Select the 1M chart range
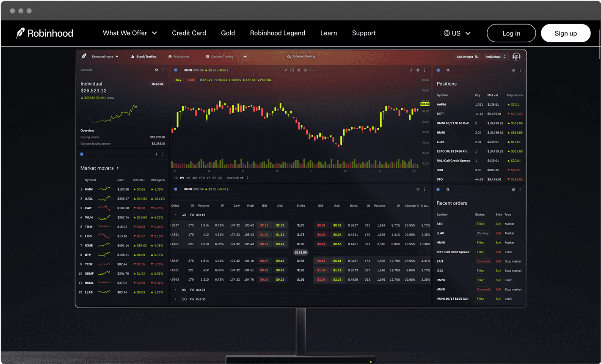 188,178
